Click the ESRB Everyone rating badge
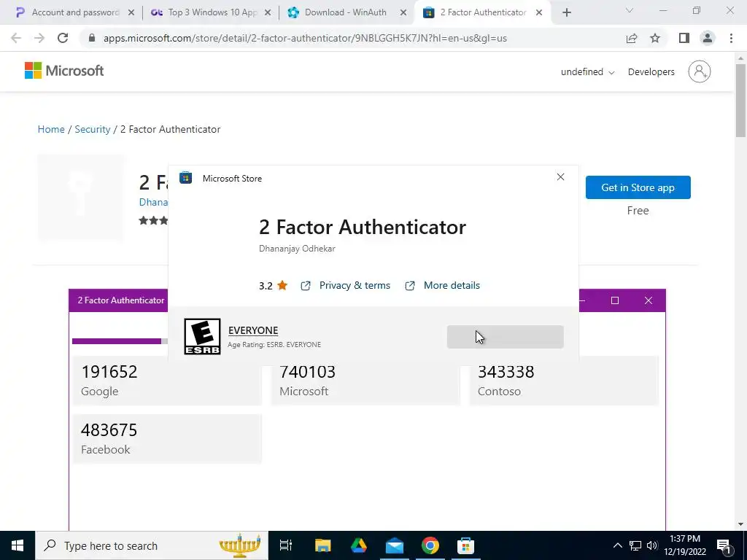 pos(203,336)
